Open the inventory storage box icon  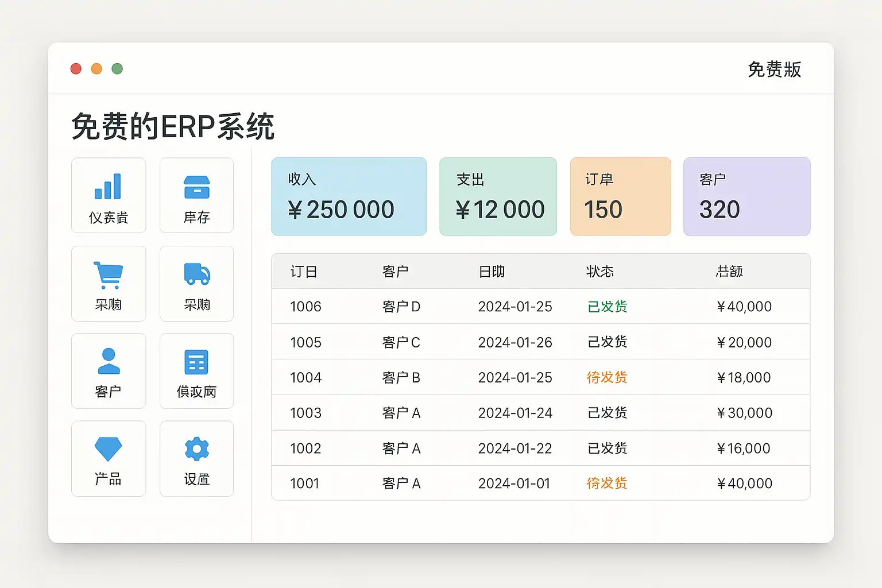pos(196,187)
